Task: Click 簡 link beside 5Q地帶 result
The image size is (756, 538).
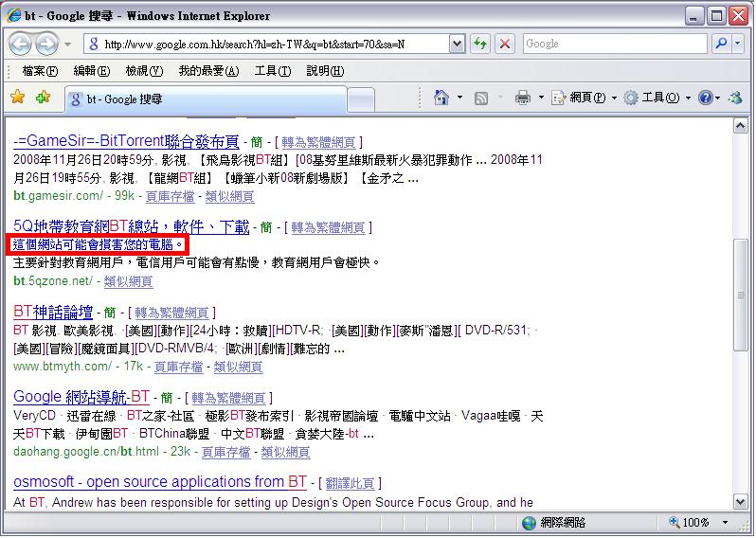Action: click(266, 227)
